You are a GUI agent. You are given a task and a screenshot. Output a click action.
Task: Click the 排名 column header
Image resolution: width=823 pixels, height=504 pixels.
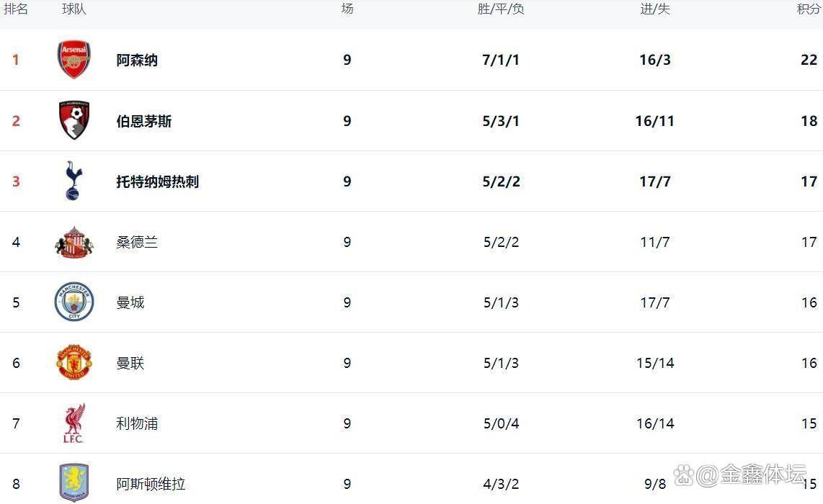16,9
